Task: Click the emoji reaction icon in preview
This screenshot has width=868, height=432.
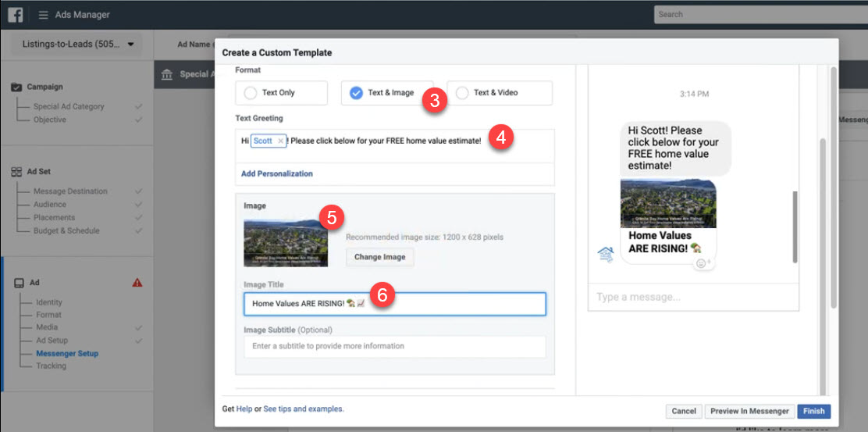Action: click(x=701, y=263)
